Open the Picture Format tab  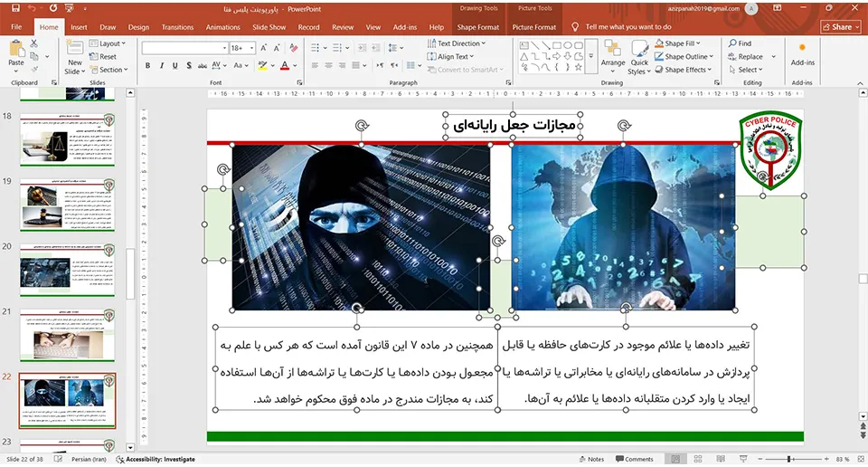tap(534, 26)
